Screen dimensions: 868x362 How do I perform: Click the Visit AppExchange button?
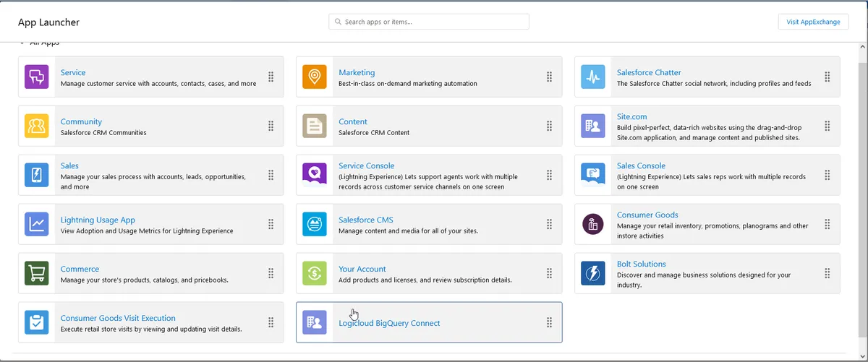(x=814, y=22)
